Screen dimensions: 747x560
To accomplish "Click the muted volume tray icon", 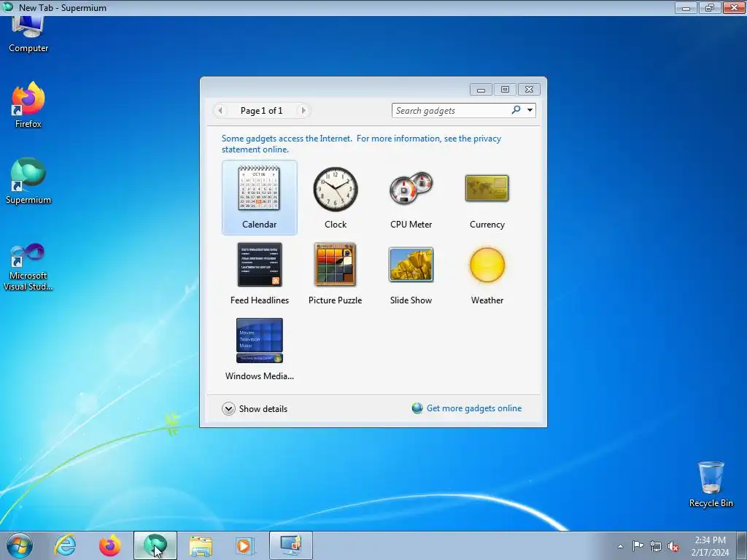I will (x=673, y=546).
